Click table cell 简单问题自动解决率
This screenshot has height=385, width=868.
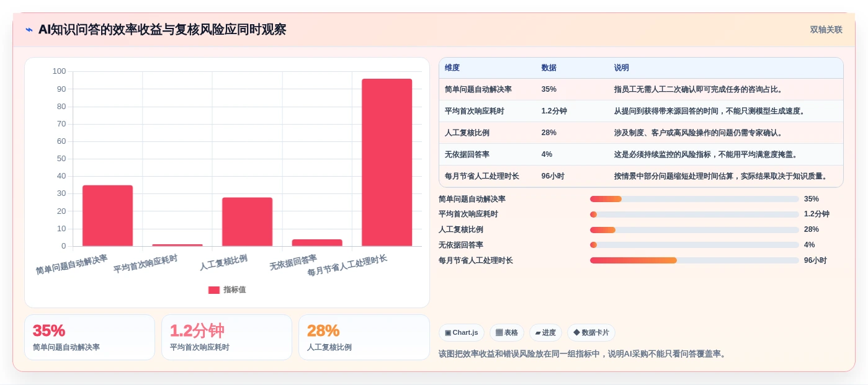click(478, 89)
